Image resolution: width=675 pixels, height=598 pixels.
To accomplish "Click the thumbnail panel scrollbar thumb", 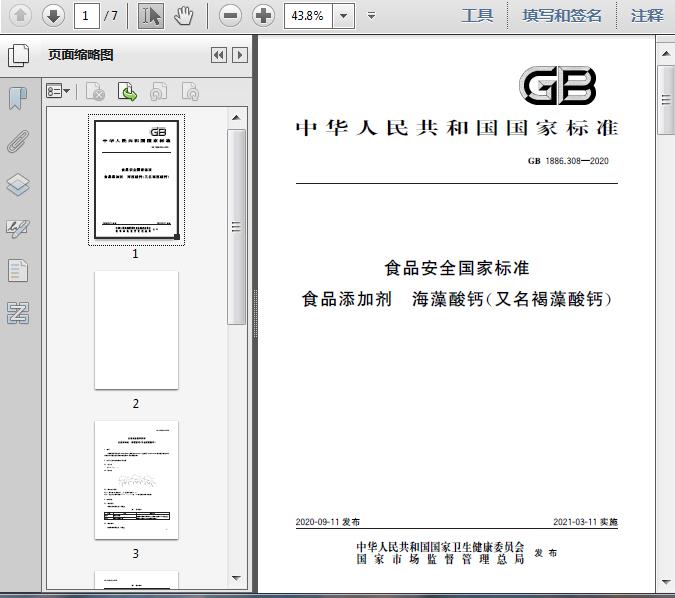I will pos(236,227).
